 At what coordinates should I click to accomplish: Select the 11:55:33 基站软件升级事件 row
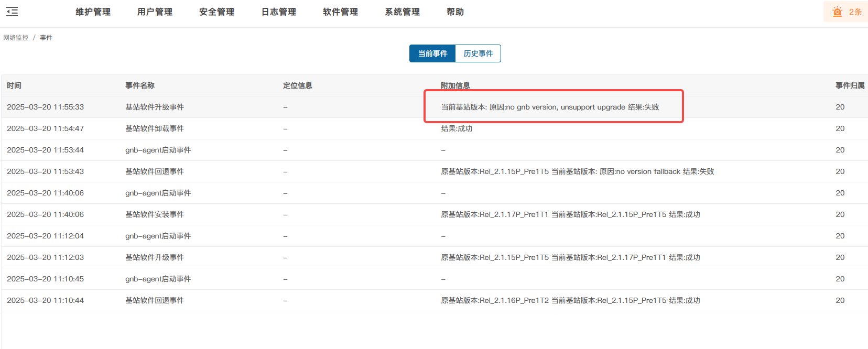click(154, 107)
